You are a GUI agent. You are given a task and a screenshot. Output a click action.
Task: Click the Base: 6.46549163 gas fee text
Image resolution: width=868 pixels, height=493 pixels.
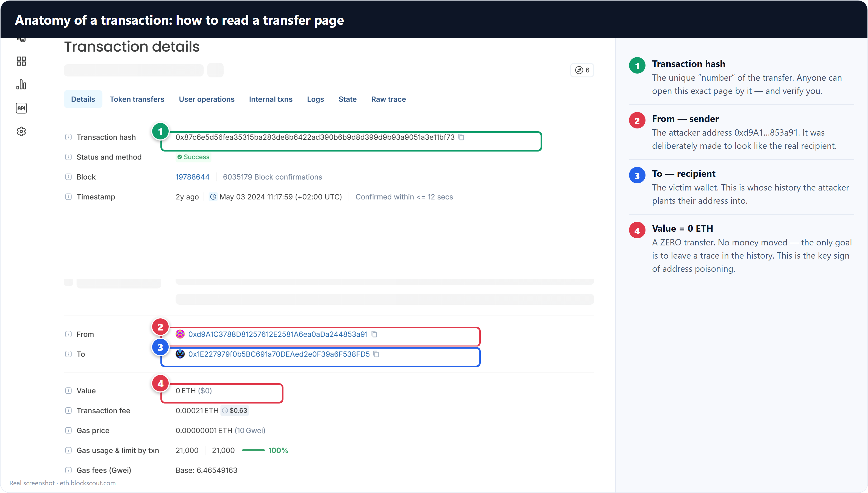click(207, 470)
